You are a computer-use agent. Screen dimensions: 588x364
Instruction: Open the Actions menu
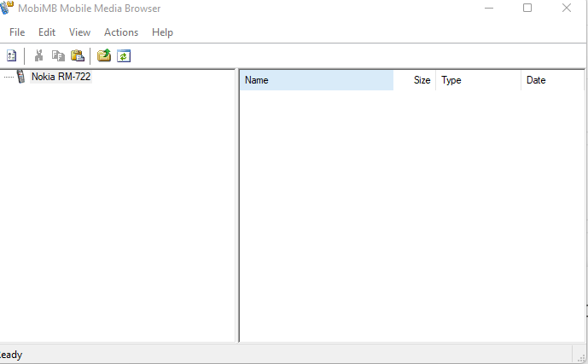[x=121, y=32]
